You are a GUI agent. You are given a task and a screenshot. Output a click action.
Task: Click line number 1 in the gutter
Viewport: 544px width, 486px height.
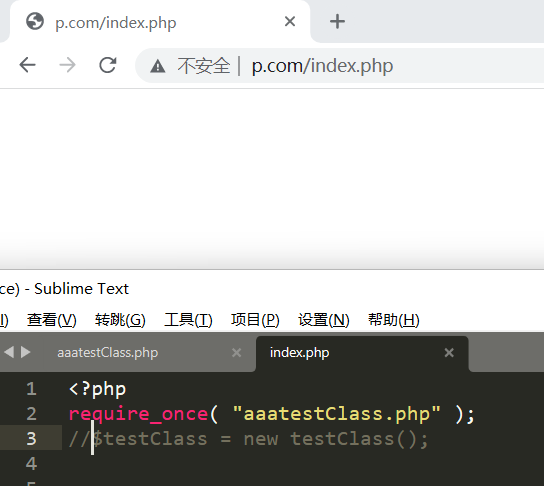pos(32,389)
